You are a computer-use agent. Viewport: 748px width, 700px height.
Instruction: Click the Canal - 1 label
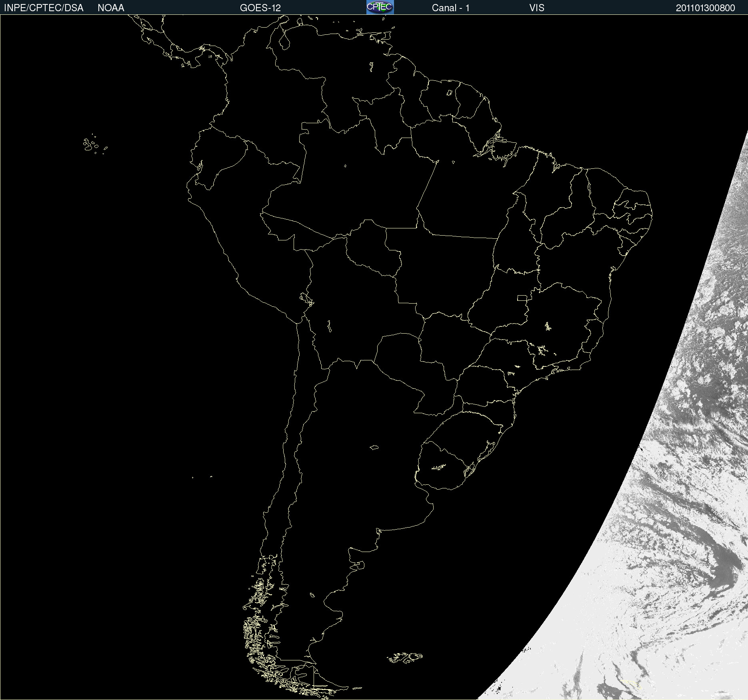[451, 8]
